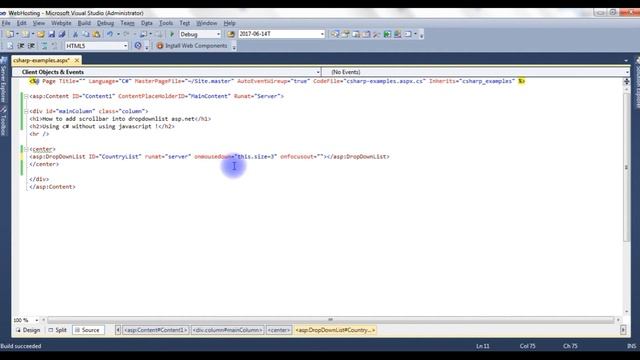This screenshot has height=360, width=640.
Task: Click the validation settings circle icon
Action: [138, 46]
